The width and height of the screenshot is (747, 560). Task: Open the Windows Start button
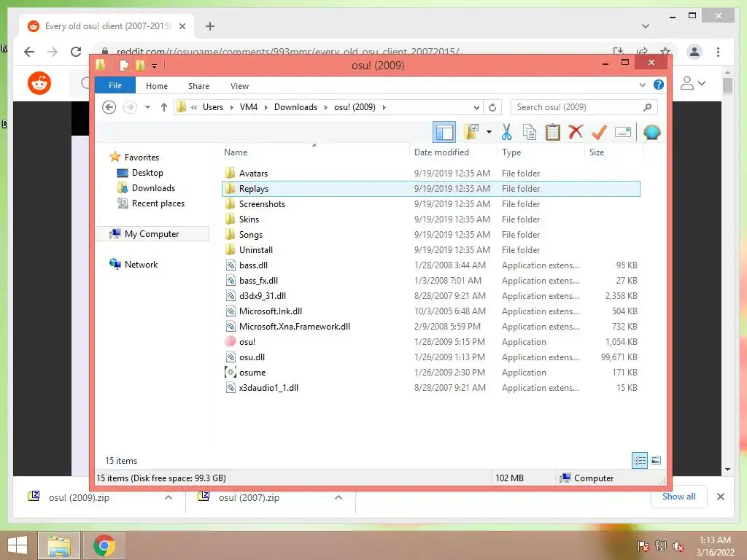tap(18, 545)
